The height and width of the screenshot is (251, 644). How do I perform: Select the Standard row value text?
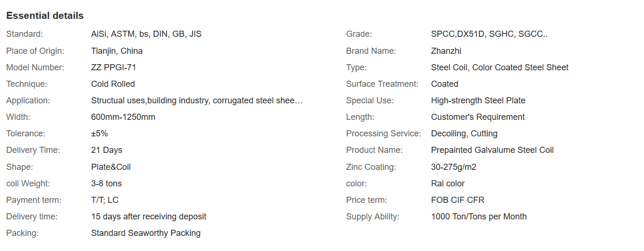[x=146, y=34]
